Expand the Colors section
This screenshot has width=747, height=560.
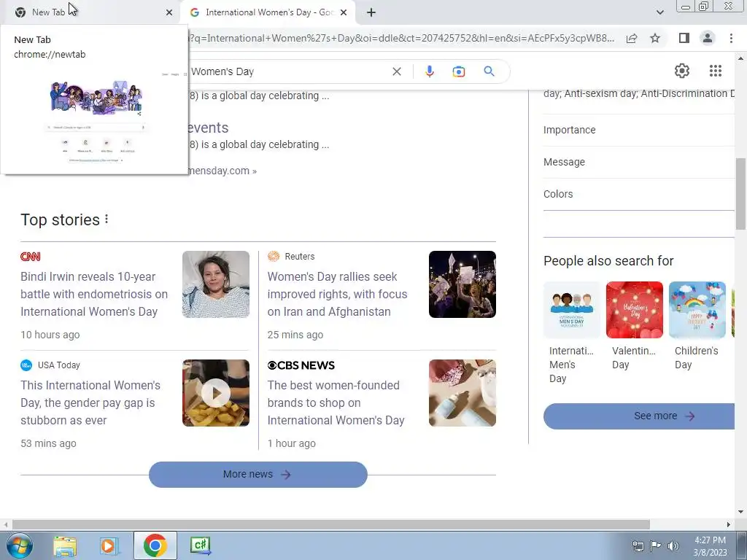pos(638,194)
